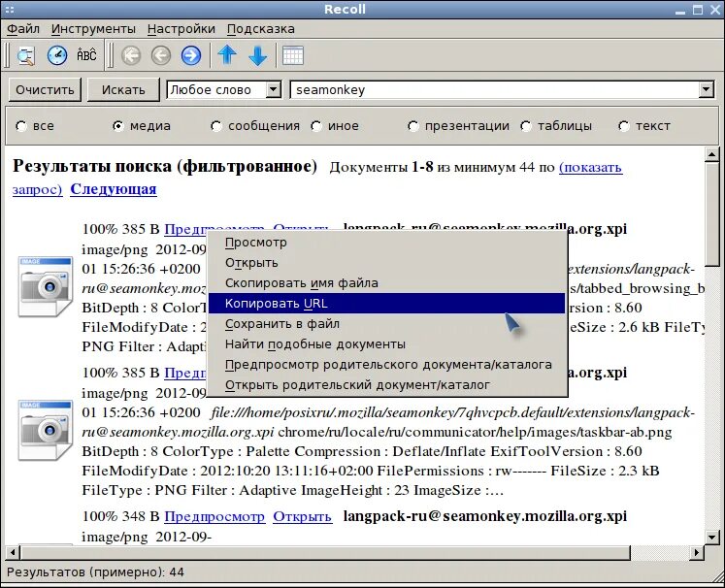Image resolution: width=725 pixels, height=588 pixels.
Task: Go to the previous results page icon
Action: [161, 56]
